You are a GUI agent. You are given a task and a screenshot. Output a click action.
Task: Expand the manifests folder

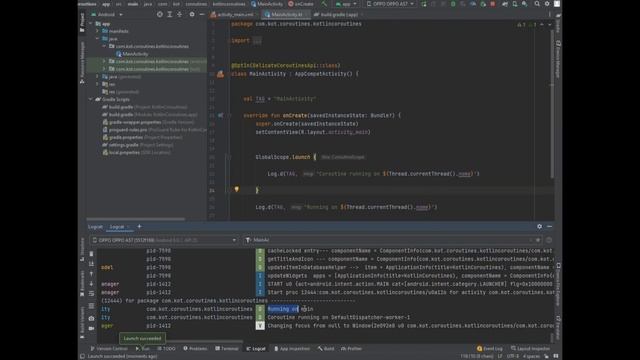coord(97,31)
